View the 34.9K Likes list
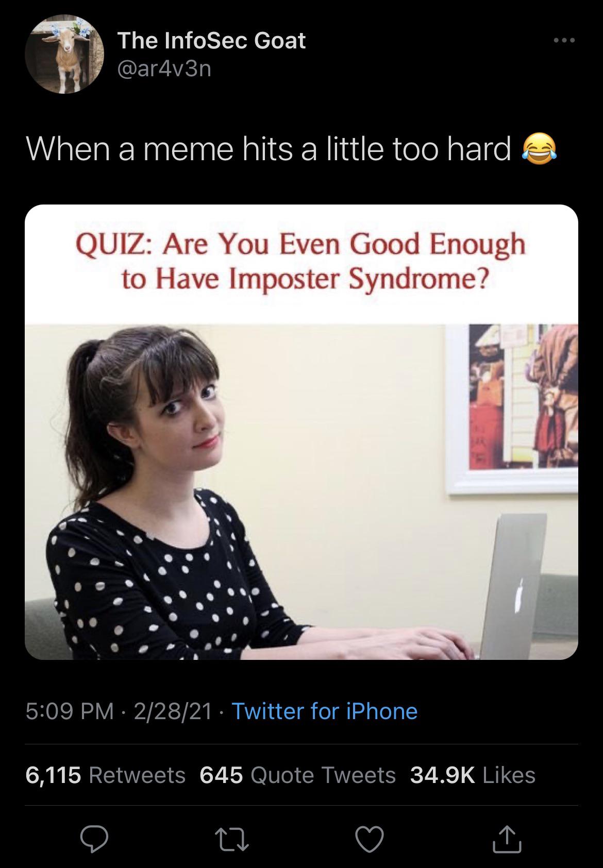The image size is (603, 868). click(x=473, y=775)
